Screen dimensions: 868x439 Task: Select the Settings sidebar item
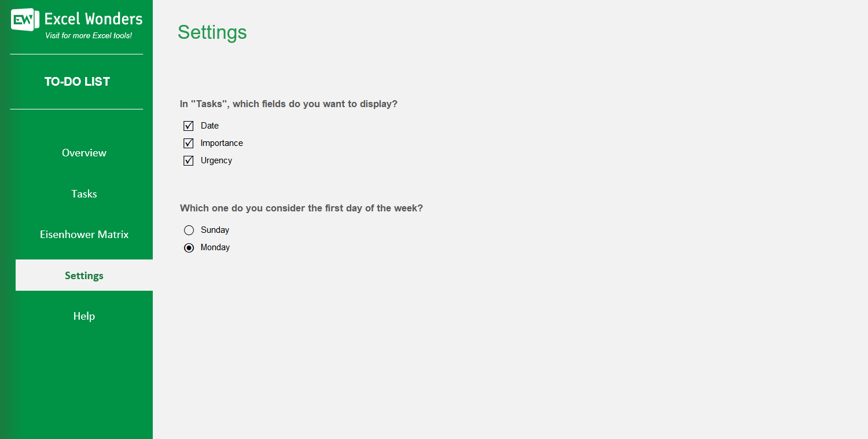(x=84, y=276)
